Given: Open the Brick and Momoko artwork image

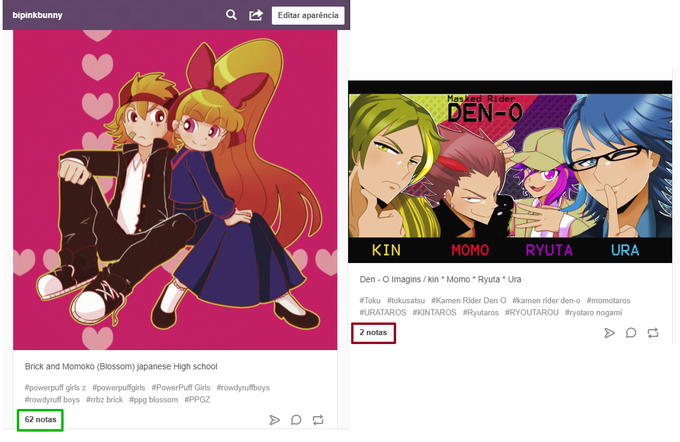Looking at the screenshot, I should pyautogui.click(x=175, y=190).
